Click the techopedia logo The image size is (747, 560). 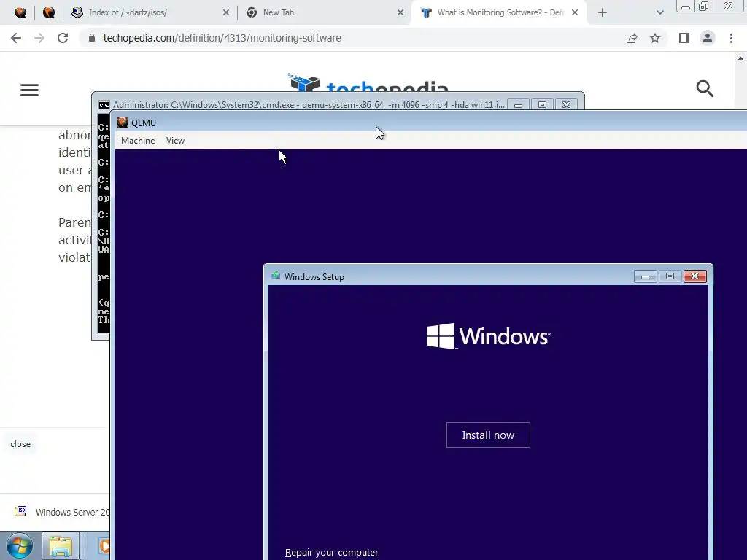pyautogui.click(x=369, y=82)
